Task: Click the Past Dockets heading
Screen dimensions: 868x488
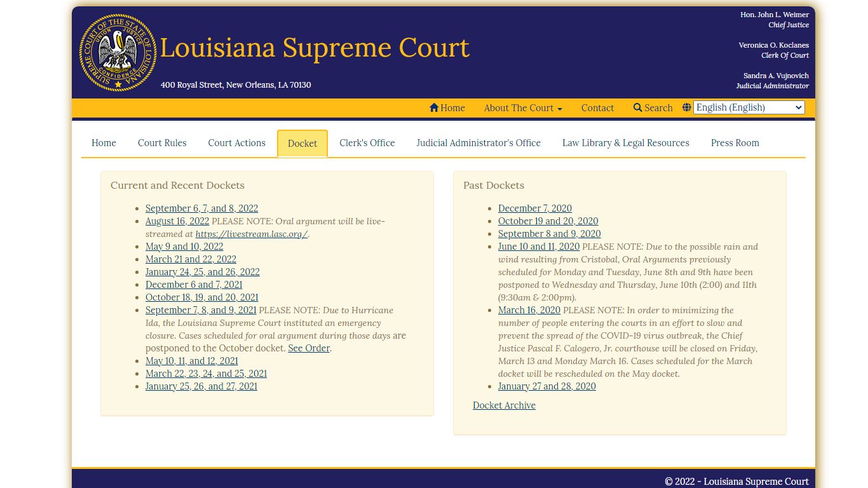Action: pos(494,186)
